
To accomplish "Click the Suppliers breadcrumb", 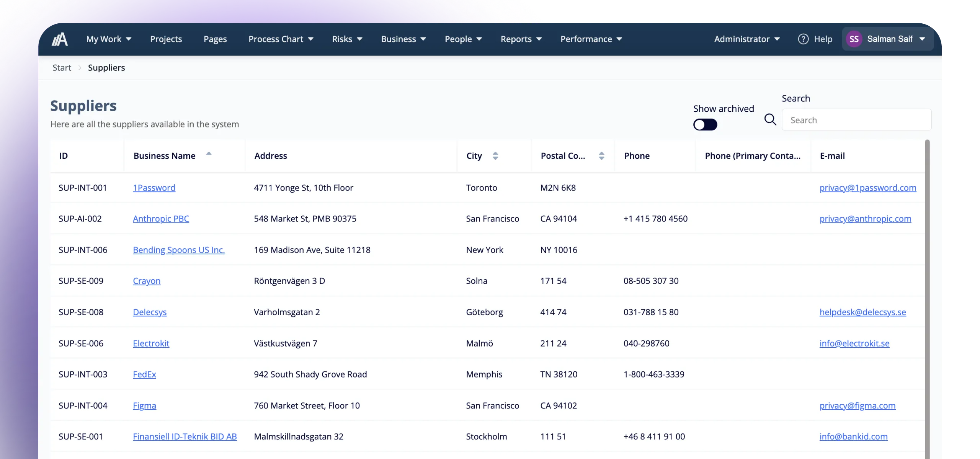I will click(106, 68).
